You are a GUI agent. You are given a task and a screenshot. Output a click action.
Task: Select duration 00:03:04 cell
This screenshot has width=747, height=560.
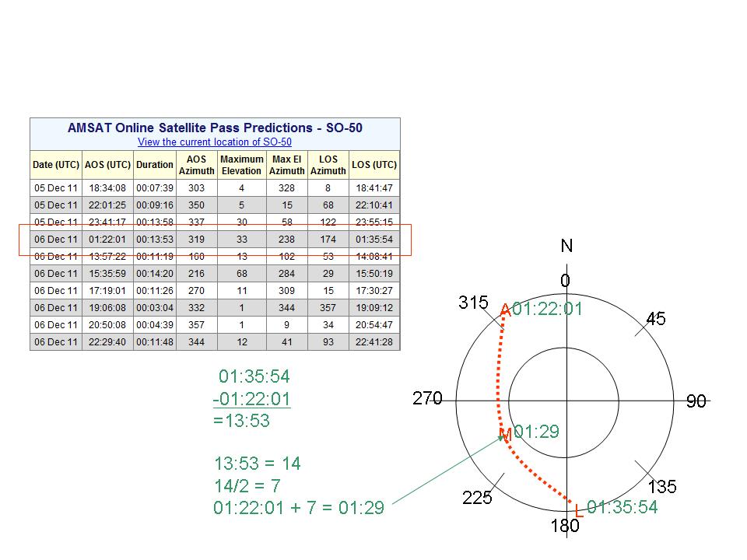click(x=155, y=308)
